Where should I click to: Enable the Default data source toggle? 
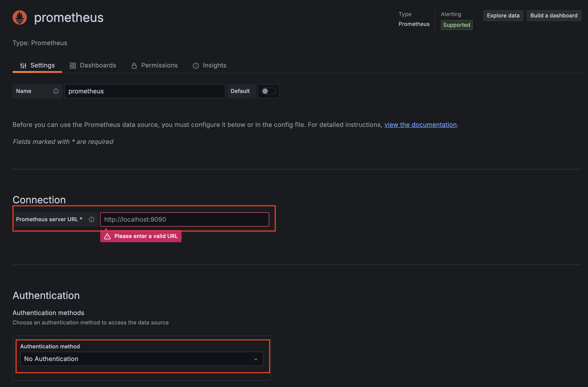(x=269, y=91)
